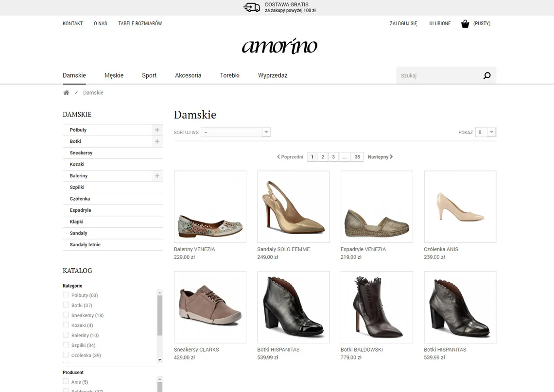This screenshot has height=392, width=554.
Task: Expand the Baleriny plus icon
Action: 157,176
